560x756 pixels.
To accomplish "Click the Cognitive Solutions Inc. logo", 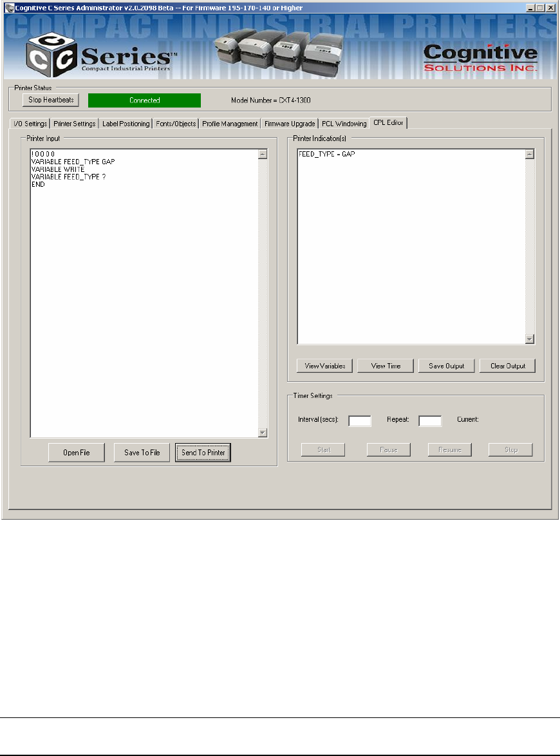I will click(480, 58).
